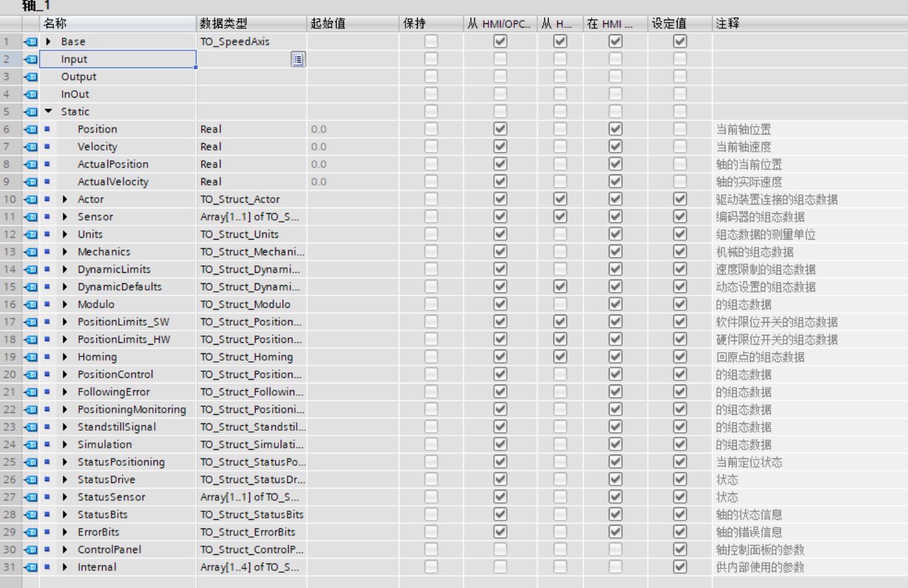908x588 pixels.
Task: Click the data type picker icon in Input row
Action: (298, 60)
